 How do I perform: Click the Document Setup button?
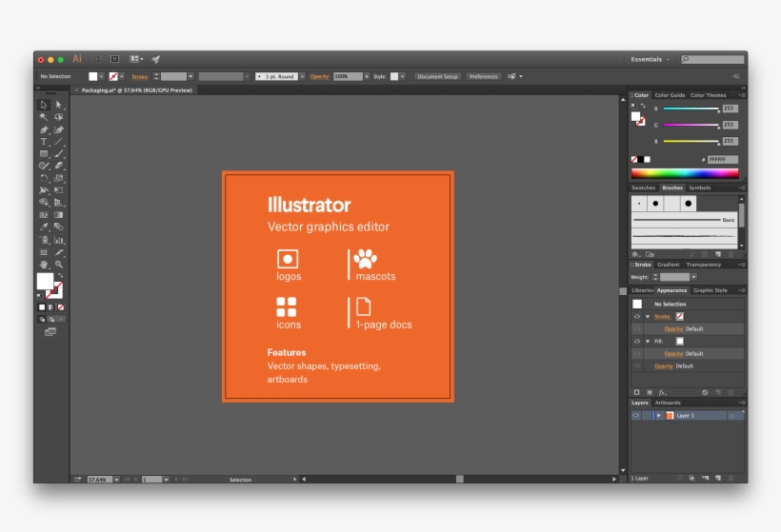(x=437, y=76)
